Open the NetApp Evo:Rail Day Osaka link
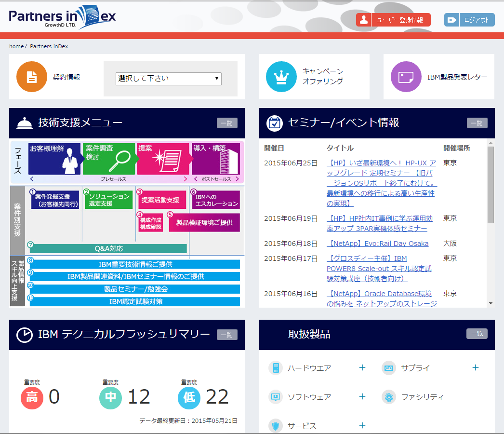This screenshot has width=504, height=434. [x=378, y=244]
